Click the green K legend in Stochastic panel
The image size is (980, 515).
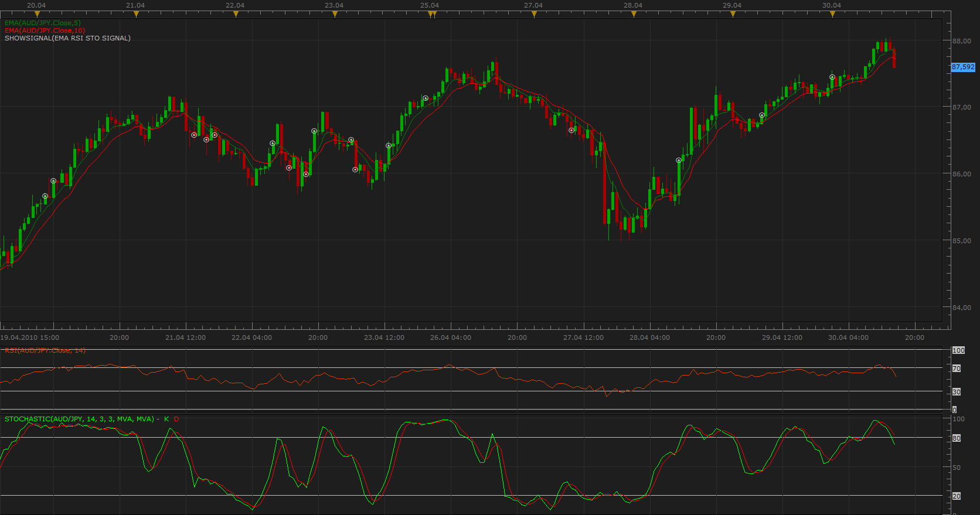(x=166, y=419)
